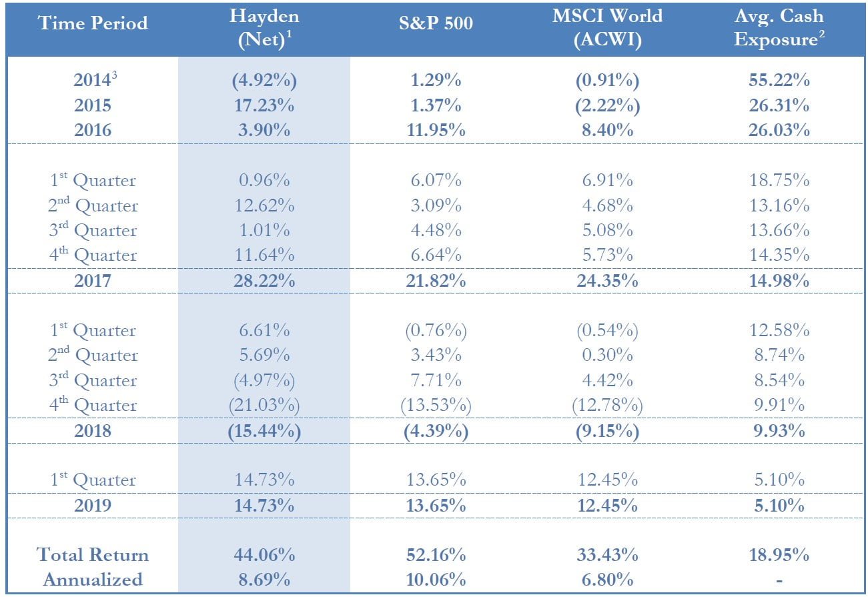Select the (15.44%) Hayden 2018 cell

click(x=264, y=431)
